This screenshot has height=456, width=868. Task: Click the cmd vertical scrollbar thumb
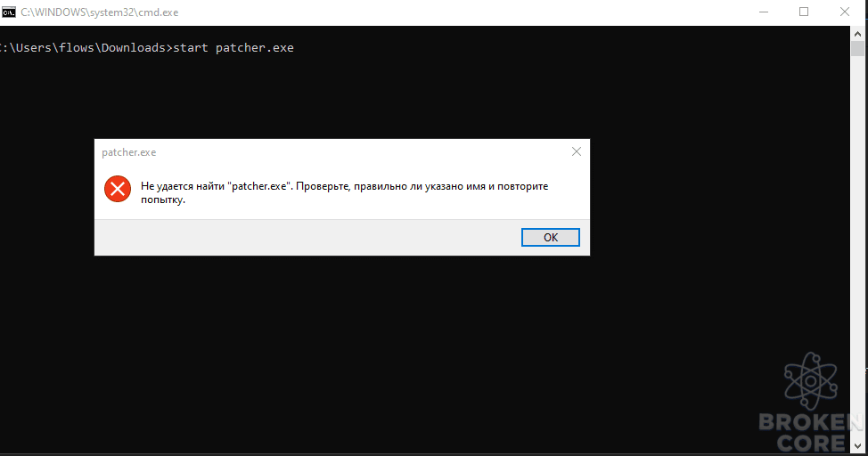point(857,48)
